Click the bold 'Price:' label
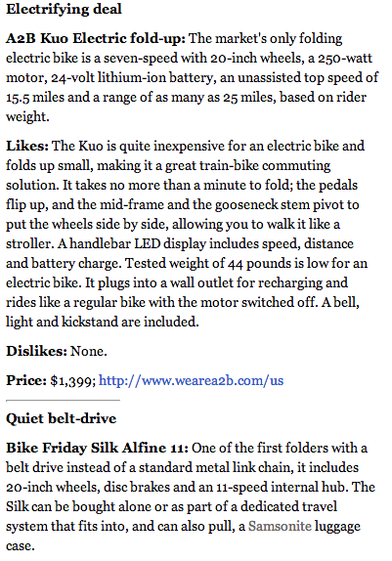 coord(26,380)
